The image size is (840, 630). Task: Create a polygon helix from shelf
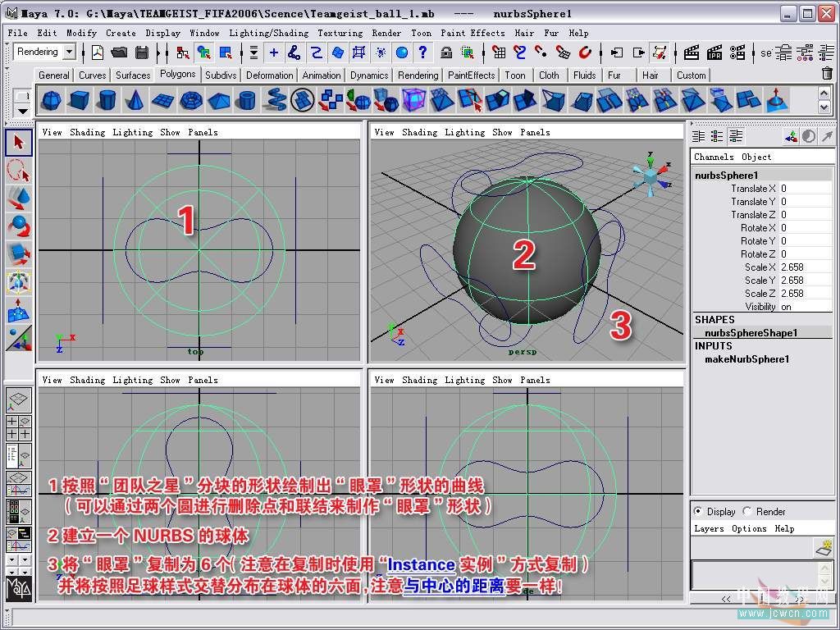tap(275, 100)
